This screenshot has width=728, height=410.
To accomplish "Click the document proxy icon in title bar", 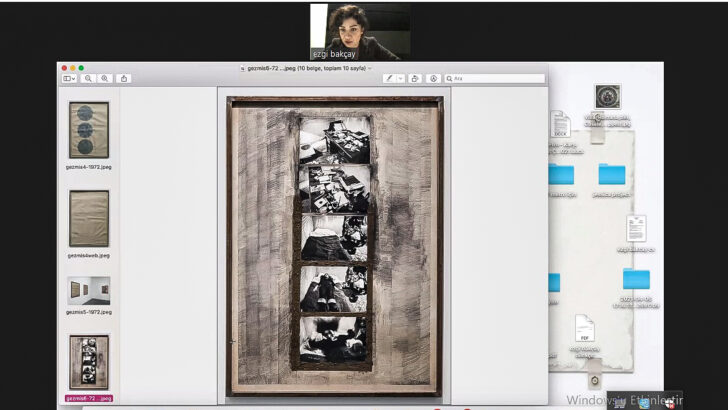I will (x=243, y=68).
